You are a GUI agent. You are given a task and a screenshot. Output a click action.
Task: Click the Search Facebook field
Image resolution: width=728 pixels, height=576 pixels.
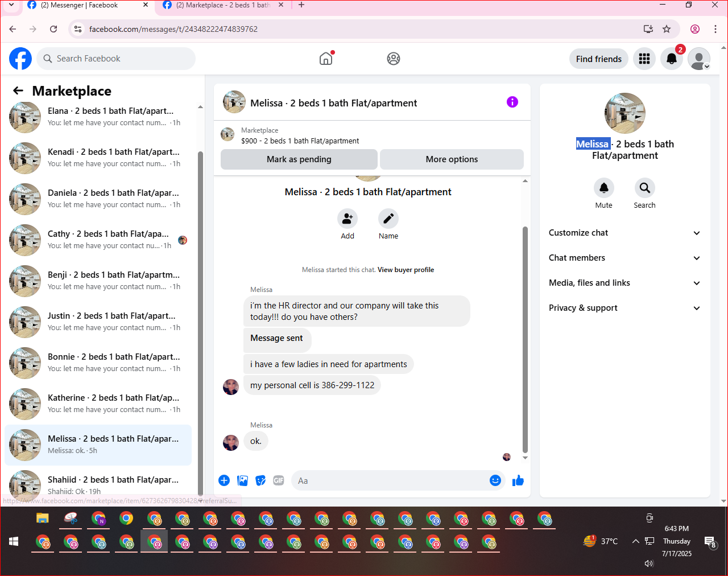point(117,59)
